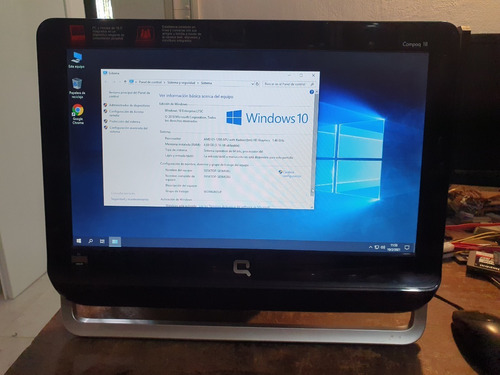Click the blue help question mark icon
Viewport: 500px width, 375px height.
click(x=312, y=92)
